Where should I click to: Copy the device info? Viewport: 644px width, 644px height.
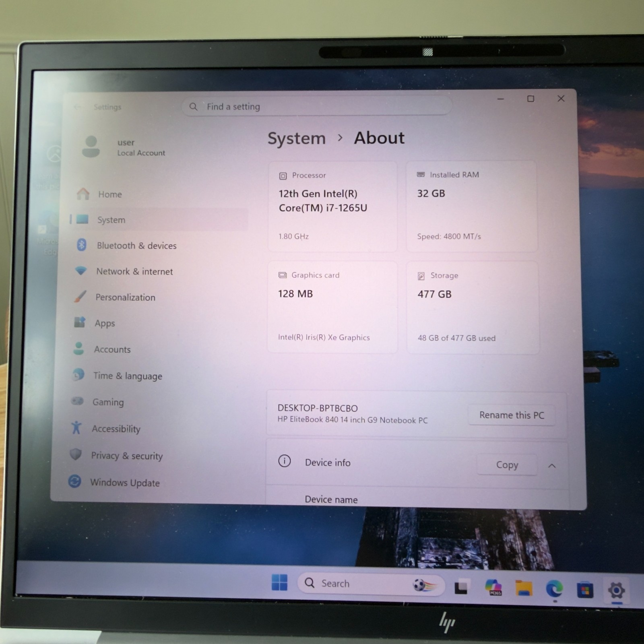[x=507, y=465]
